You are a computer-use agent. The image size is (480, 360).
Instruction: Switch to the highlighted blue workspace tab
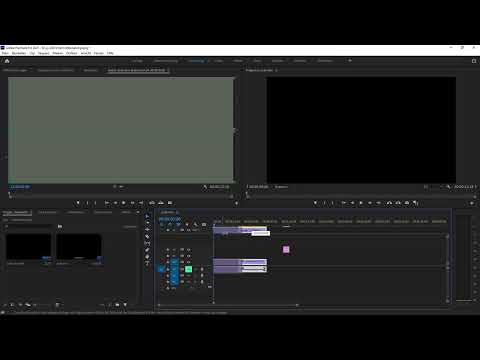(196, 61)
